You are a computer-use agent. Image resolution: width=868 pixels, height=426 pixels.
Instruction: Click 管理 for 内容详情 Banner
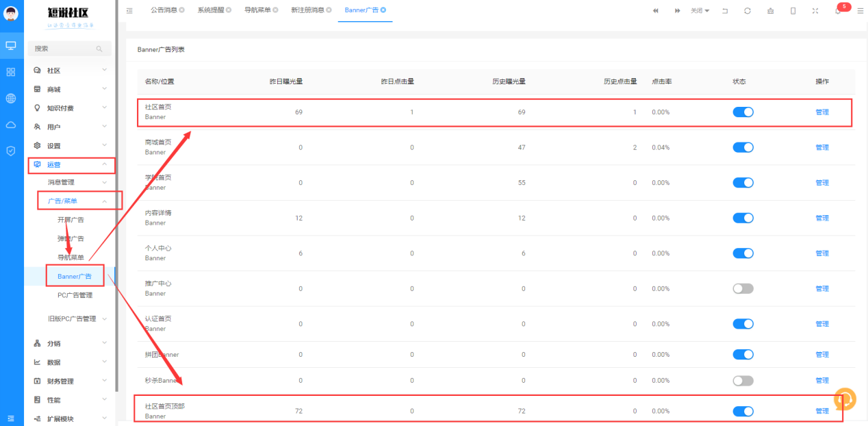[822, 218]
